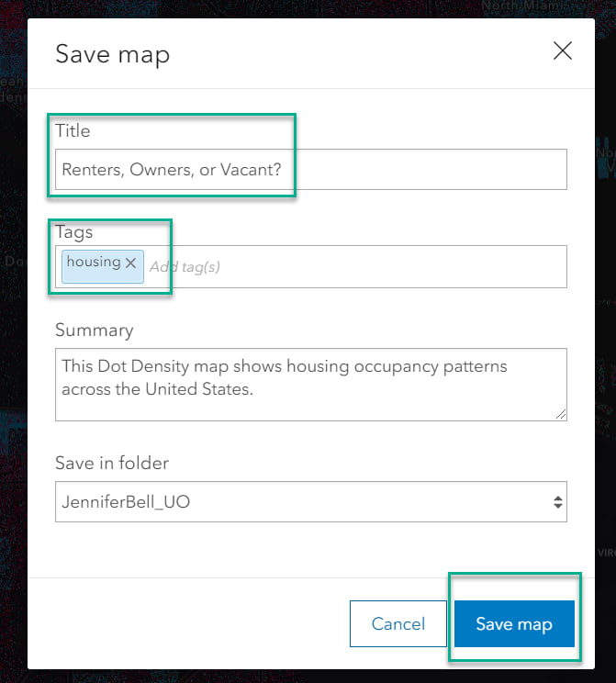Remove the housing tag
This screenshot has height=683, width=616.
tap(130, 263)
